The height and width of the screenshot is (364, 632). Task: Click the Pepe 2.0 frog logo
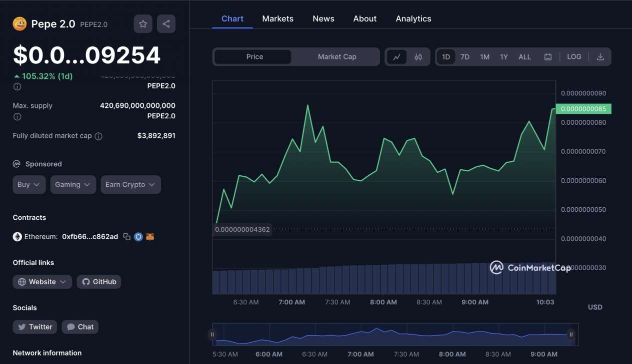pyautogui.click(x=19, y=24)
